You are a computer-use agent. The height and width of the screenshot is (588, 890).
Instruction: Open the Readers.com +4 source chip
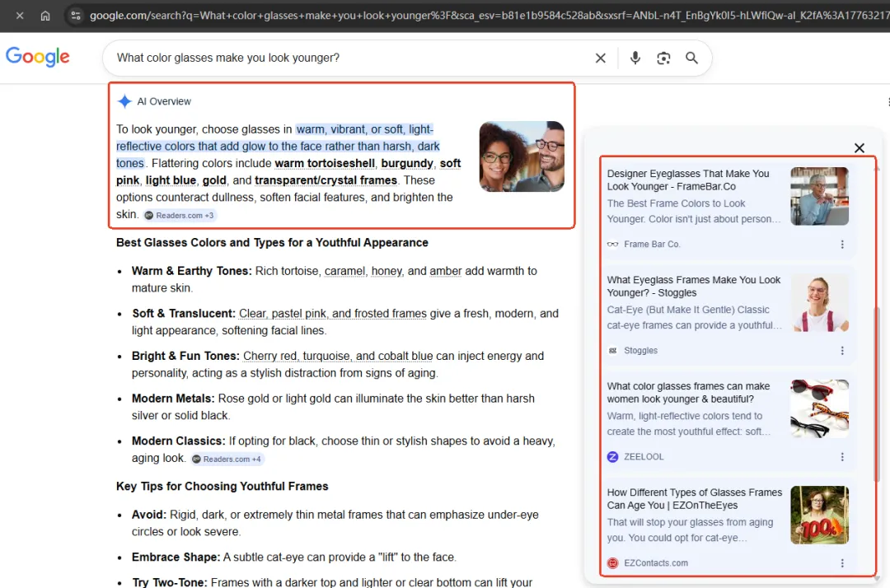(227, 460)
